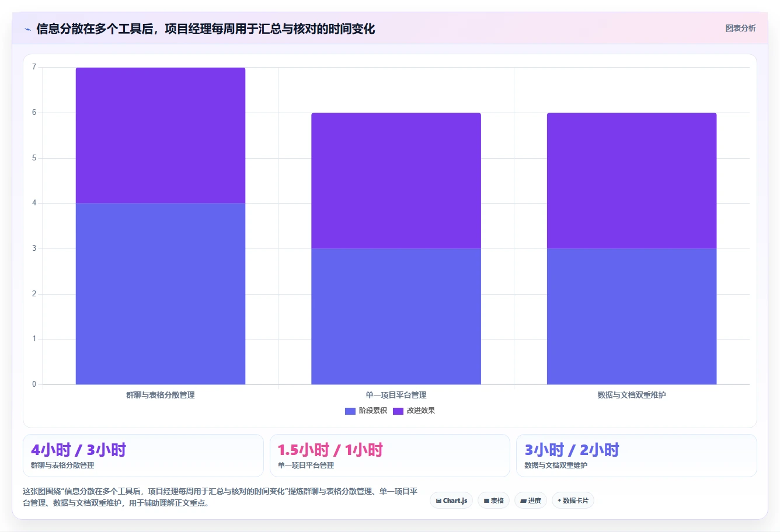Click the blue bar segment for 数据与文档双重维护
The image size is (780, 532).
tap(632, 316)
